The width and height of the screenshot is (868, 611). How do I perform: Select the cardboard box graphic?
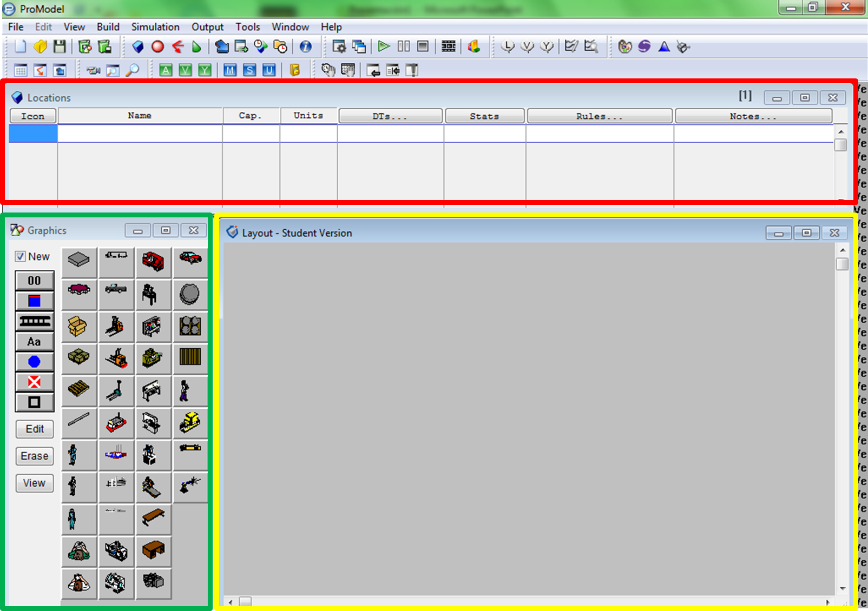click(78, 326)
